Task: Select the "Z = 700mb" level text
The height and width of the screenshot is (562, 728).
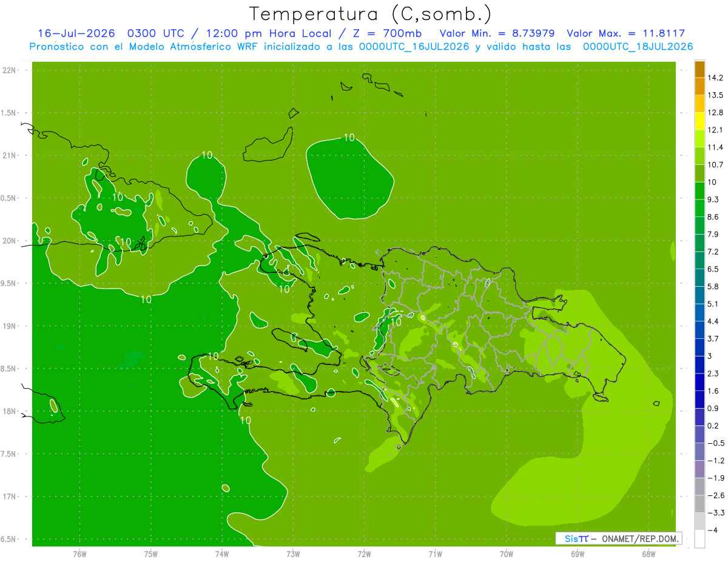Action: pyautogui.click(x=386, y=33)
